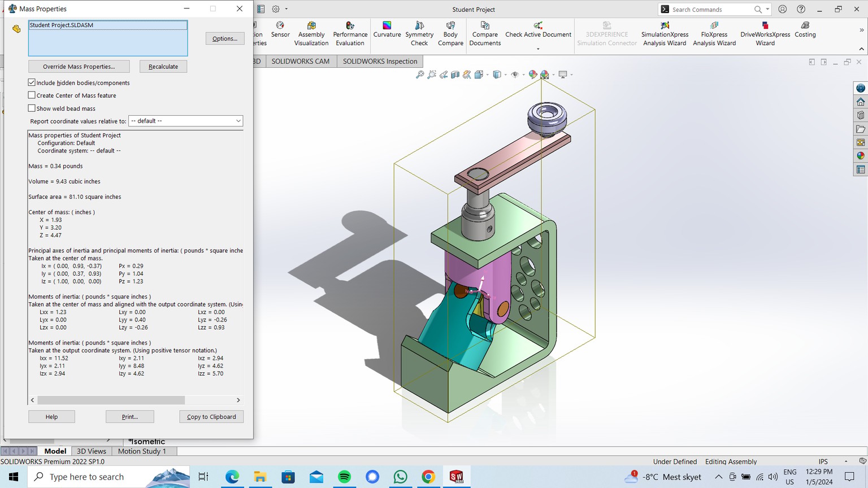The image size is (868, 488).
Task: Collapse the CommandManager ribbon
Action: tap(862, 50)
